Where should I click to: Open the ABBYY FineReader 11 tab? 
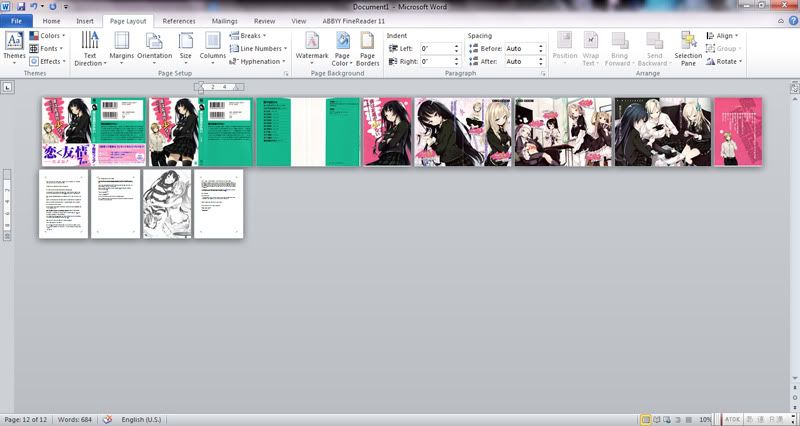tap(354, 21)
